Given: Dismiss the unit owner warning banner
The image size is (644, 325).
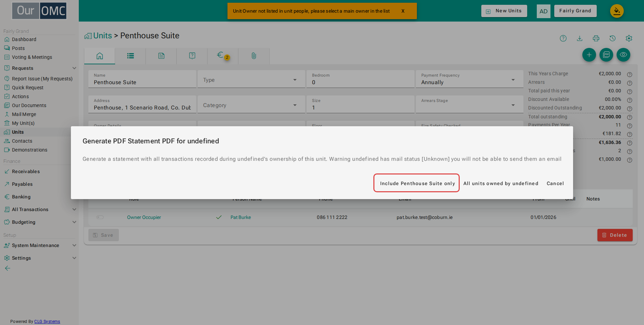Looking at the screenshot, I should (403, 11).
